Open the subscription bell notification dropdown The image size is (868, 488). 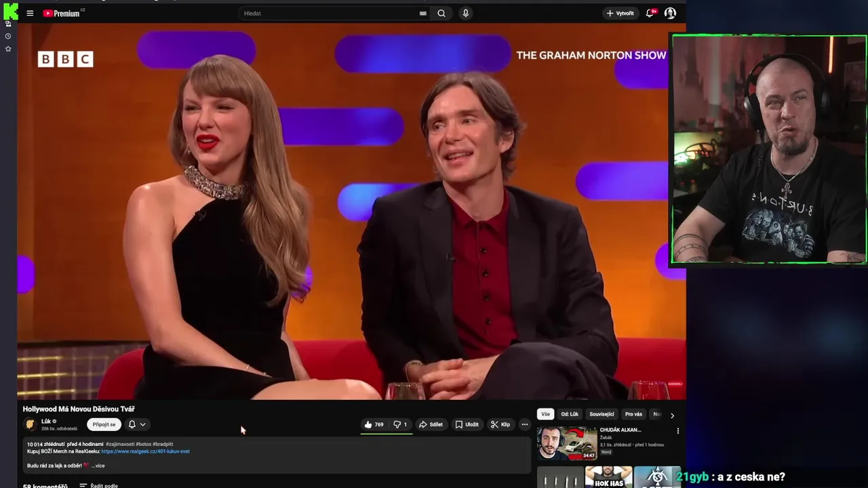coord(136,424)
